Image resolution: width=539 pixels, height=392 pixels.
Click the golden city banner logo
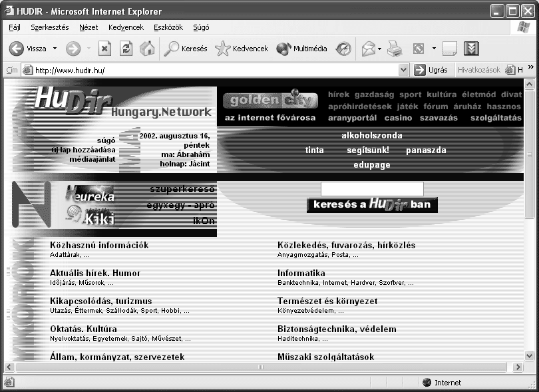pos(271,99)
